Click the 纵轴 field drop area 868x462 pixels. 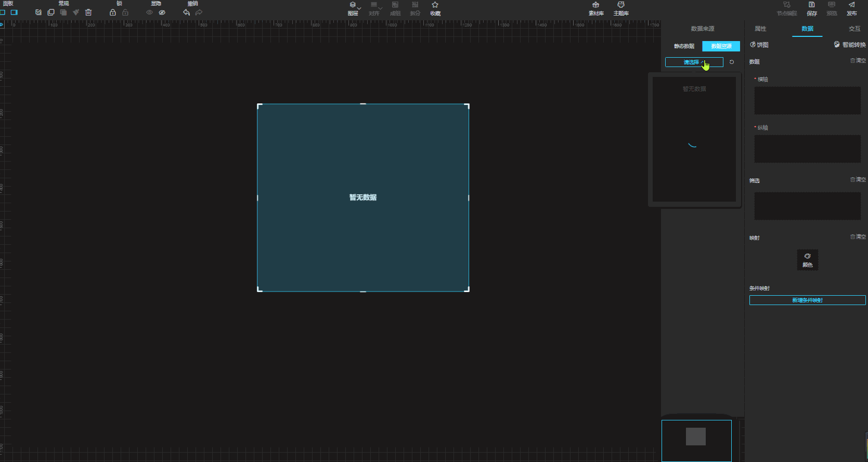pyautogui.click(x=807, y=149)
